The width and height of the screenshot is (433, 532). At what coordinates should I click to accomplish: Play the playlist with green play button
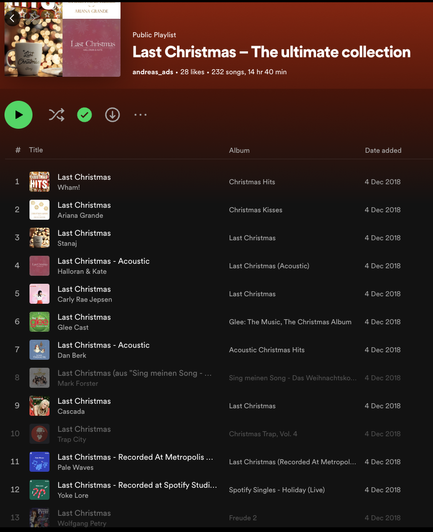click(x=19, y=115)
